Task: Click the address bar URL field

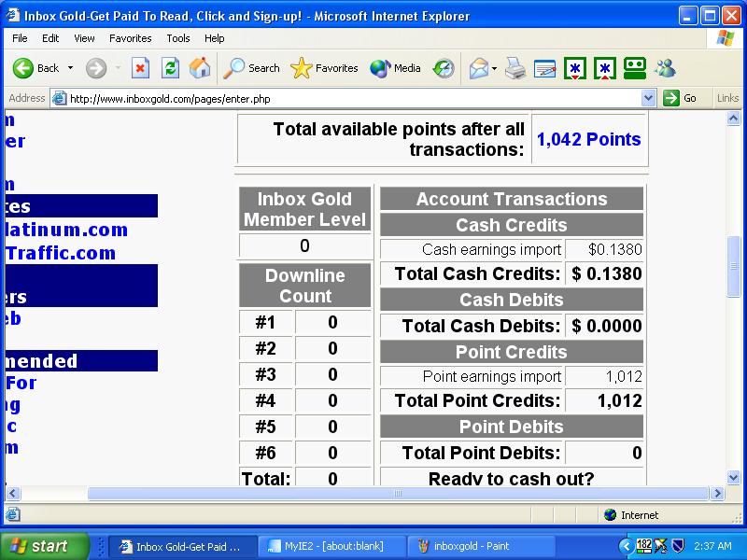Action: pos(353,98)
